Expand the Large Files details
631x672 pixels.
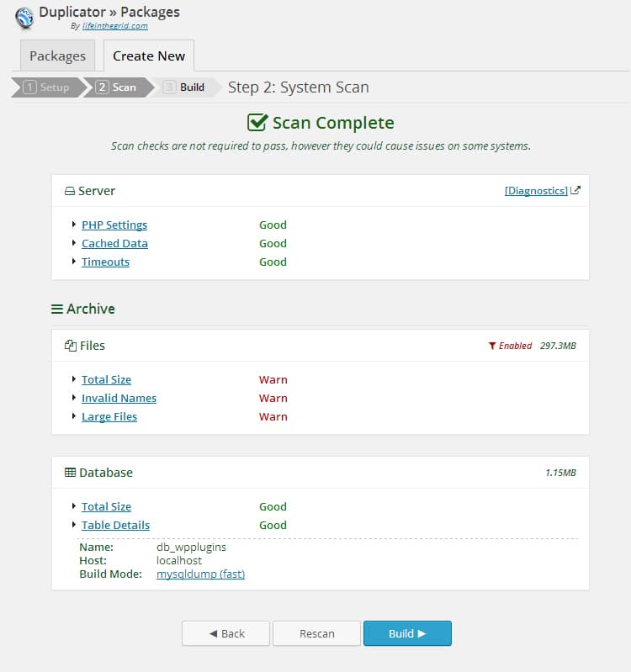pos(109,416)
